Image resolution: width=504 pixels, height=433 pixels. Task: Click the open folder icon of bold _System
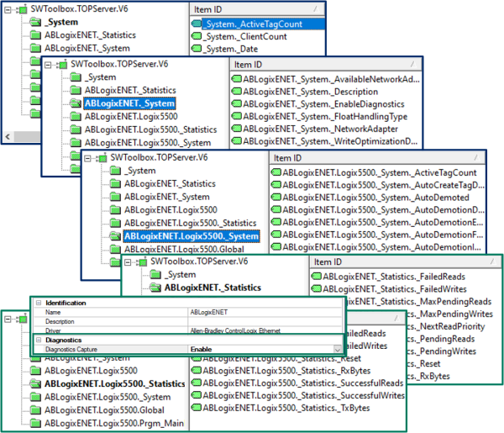click(x=35, y=22)
